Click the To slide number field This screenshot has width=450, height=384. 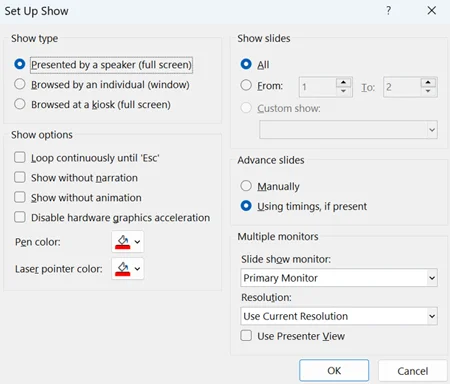tap(402, 87)
